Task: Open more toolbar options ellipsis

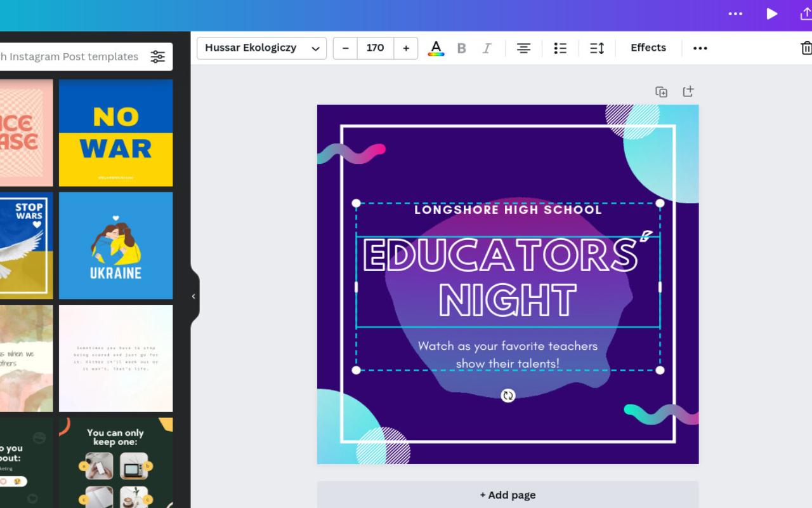Action: click(700, 48)
